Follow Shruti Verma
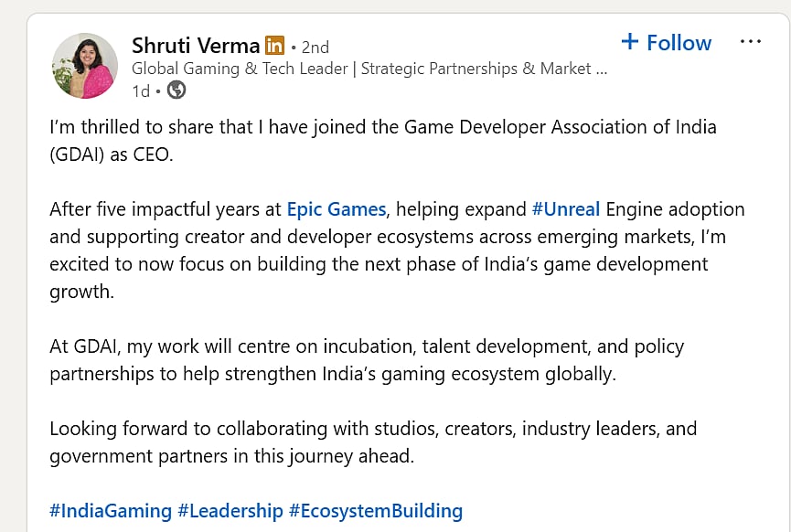 coord(678,42)
